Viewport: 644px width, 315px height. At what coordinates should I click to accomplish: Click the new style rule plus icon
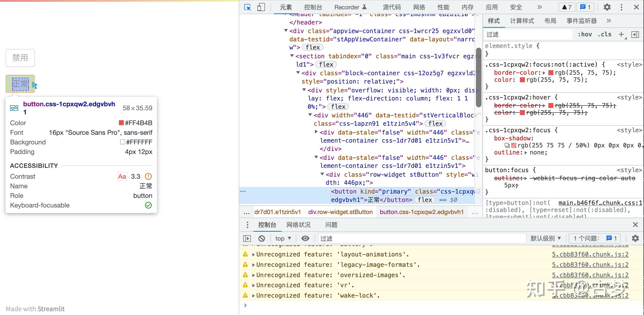(621, 34)
